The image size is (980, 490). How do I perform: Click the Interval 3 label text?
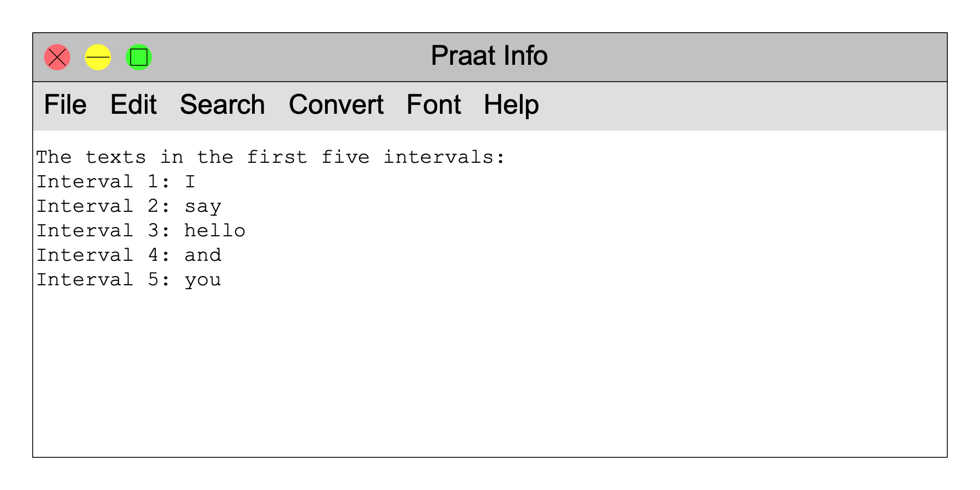pyautogui.click(x=103, y=231)
